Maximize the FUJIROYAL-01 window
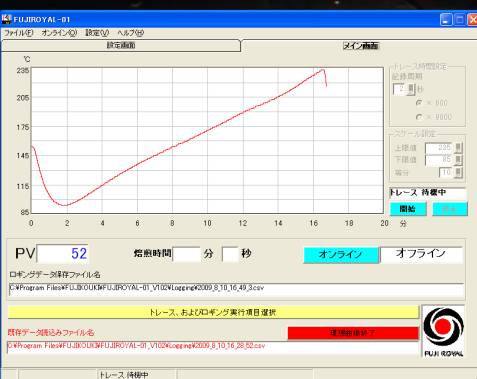 coord(459,19)
